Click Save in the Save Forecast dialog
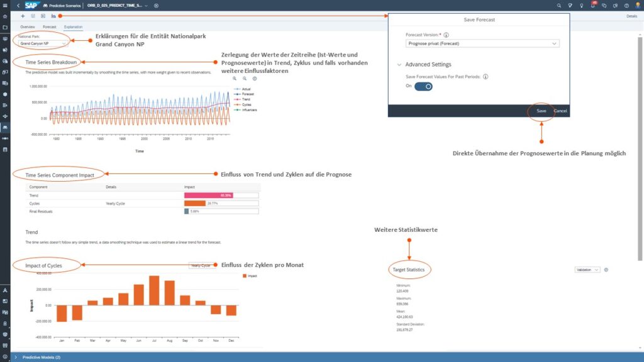644x362 pixels. (x=541, y=111)
